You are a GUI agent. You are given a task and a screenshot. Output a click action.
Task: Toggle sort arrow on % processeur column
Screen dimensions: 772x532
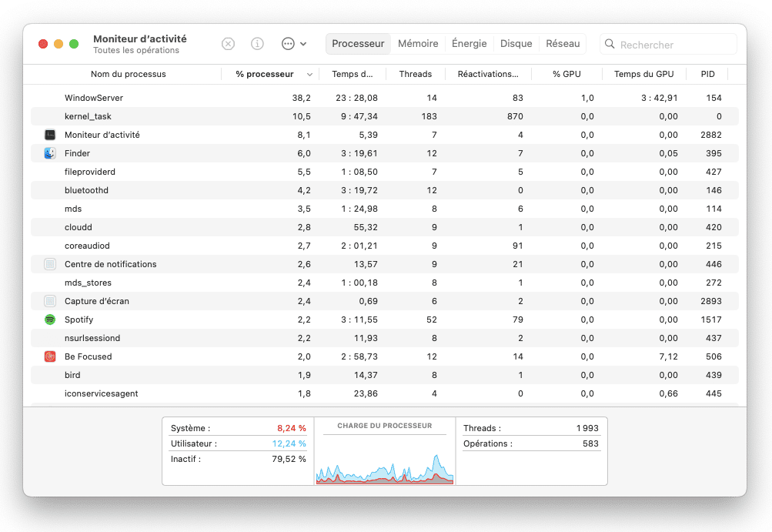(x=310, y=75)
